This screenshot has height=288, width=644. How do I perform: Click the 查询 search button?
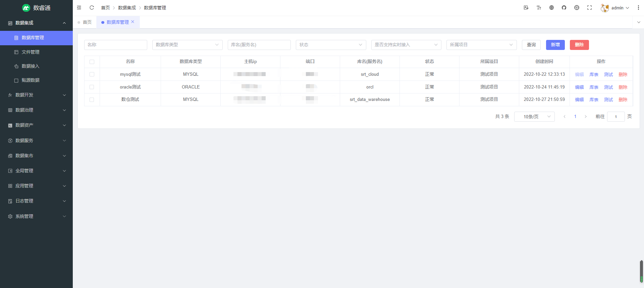pyautogui.click(x=531, y=45)
